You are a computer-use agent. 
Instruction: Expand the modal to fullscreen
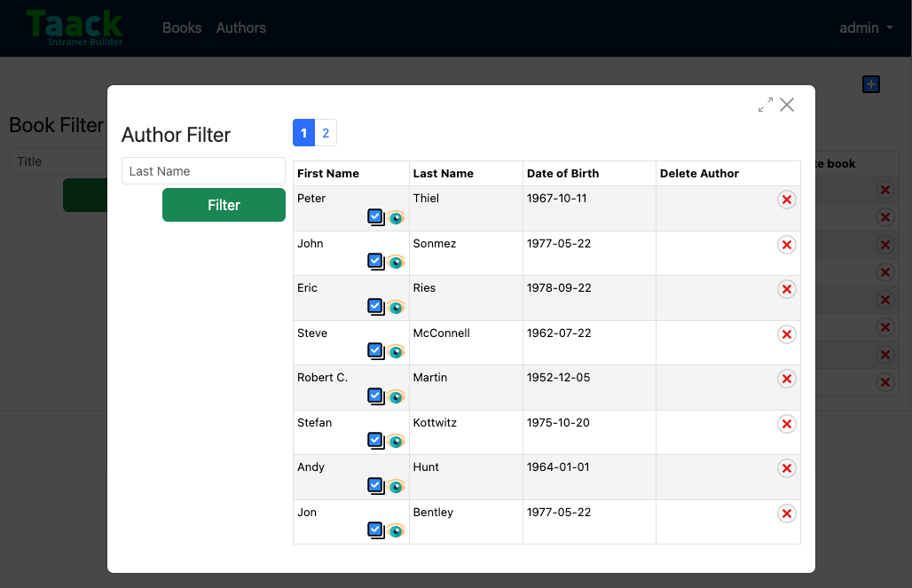pyautogui.click(x=766, y=105)
